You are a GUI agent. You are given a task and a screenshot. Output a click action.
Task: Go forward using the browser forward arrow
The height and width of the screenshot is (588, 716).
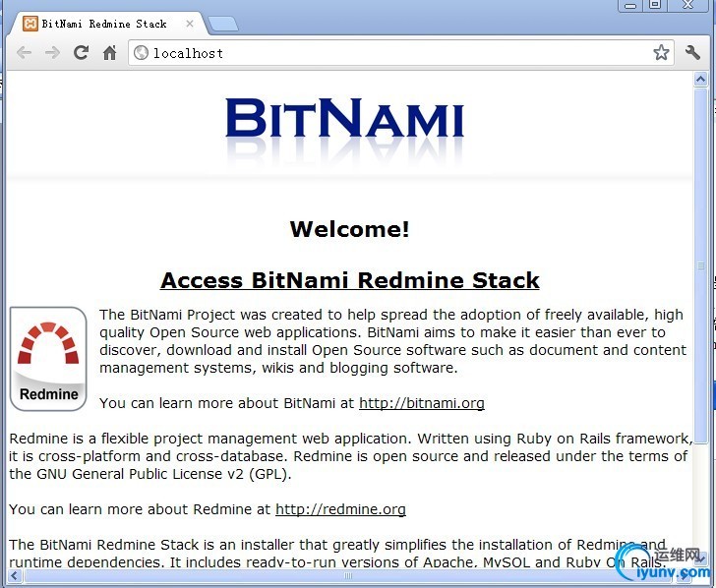[x=52, y=53]
